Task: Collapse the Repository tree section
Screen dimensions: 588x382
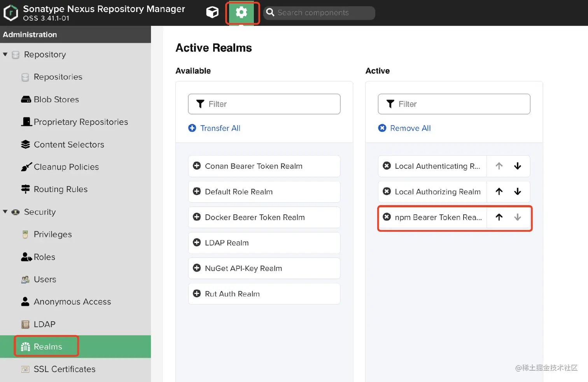Action: pyautogui.click(x=5, y=54)
